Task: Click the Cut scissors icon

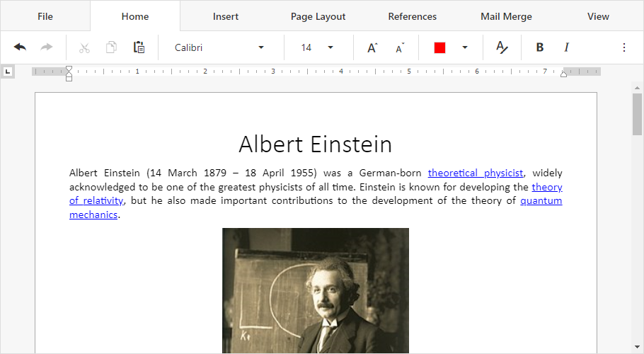Action: pos(84,47)
